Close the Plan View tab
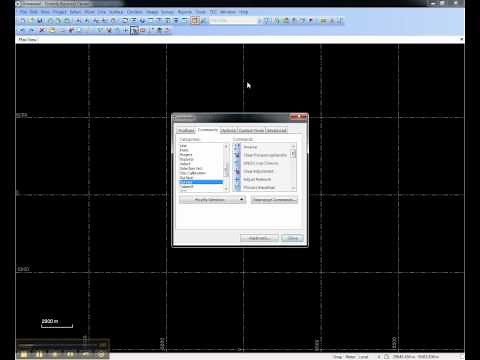 (461, 39)
